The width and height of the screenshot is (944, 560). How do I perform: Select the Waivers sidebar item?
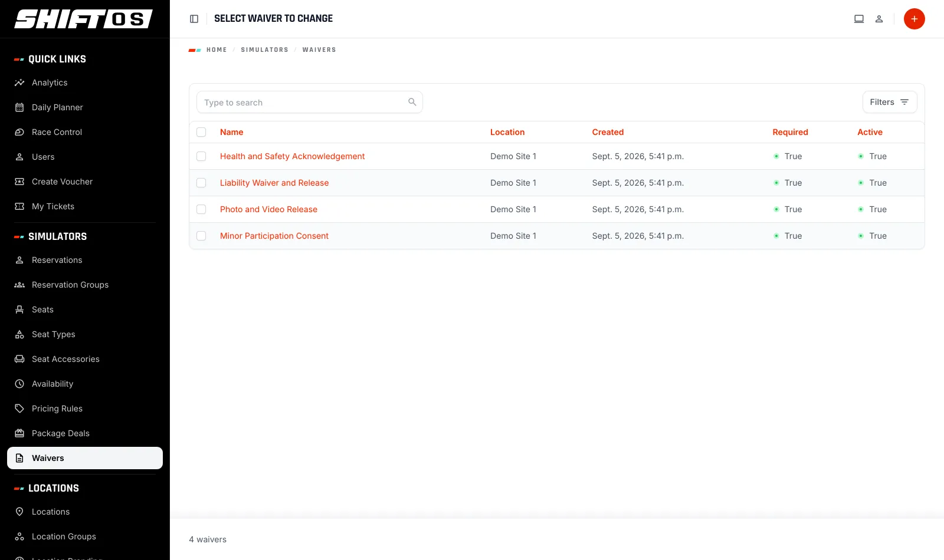point(85,458)
